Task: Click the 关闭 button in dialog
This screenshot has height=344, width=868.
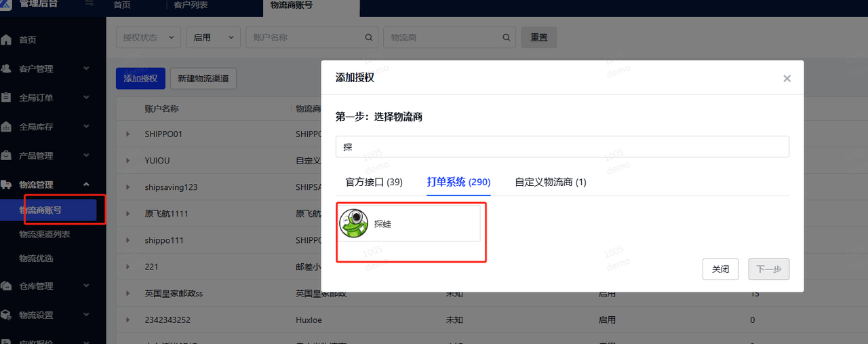Action: click(x=720, y=269)
